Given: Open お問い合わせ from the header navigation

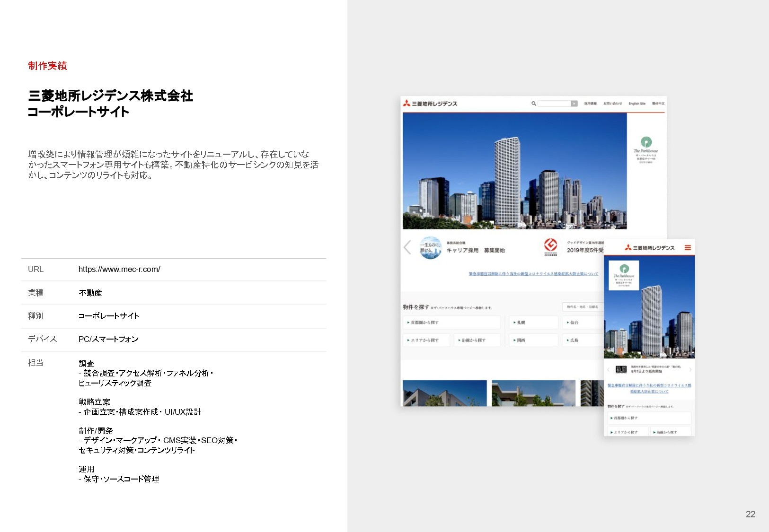Looking at the screenshot, I should (613, 104).
